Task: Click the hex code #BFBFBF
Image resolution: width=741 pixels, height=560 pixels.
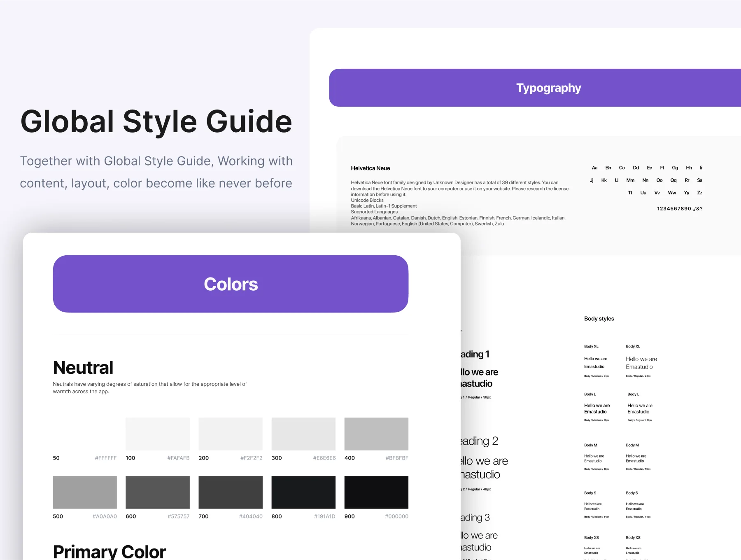Action: (x=397, y=458)
